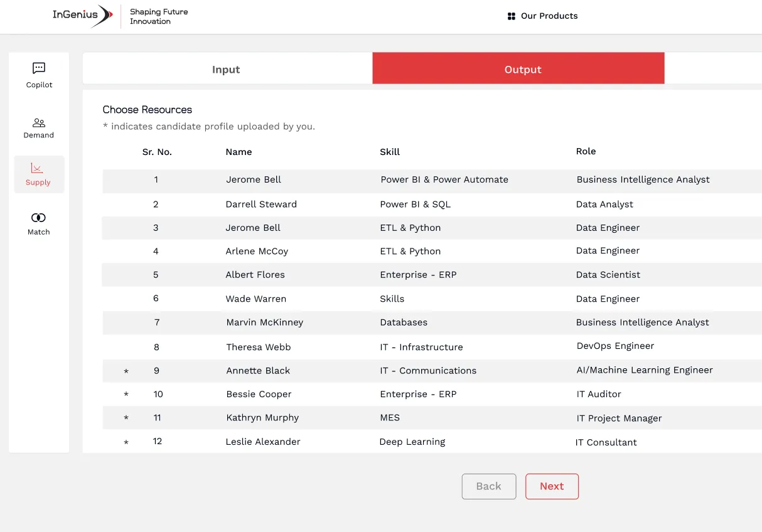Open the Demand people icon
The width and height of the screenshot is (762, 532).
(x=39, y=123)
